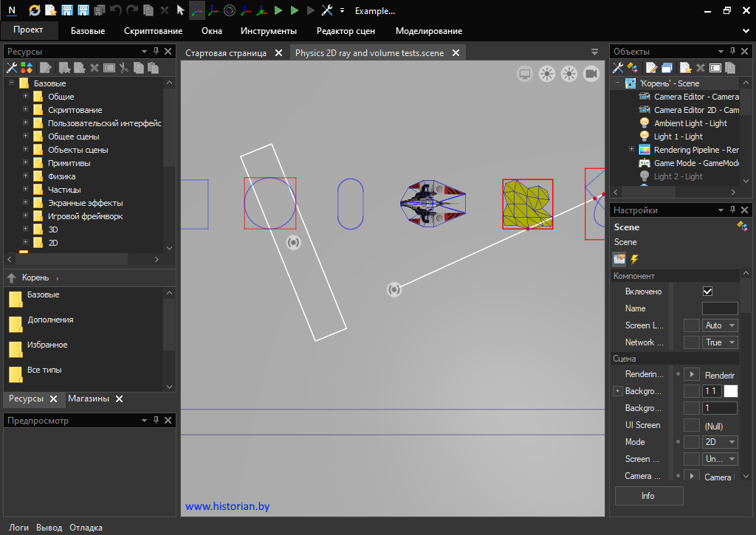
Task: Click the camera icon in viewport
Action: coord(591,73)
